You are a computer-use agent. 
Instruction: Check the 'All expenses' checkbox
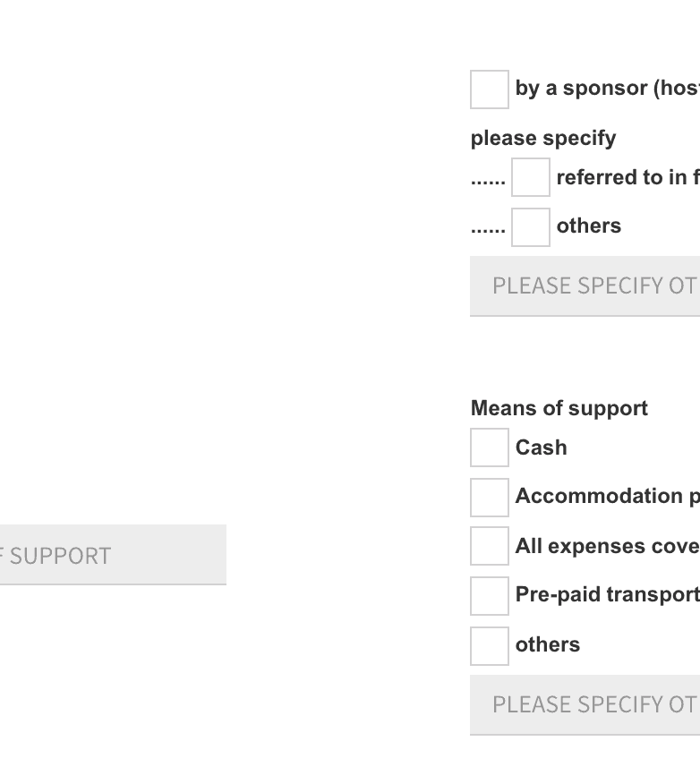490,546
